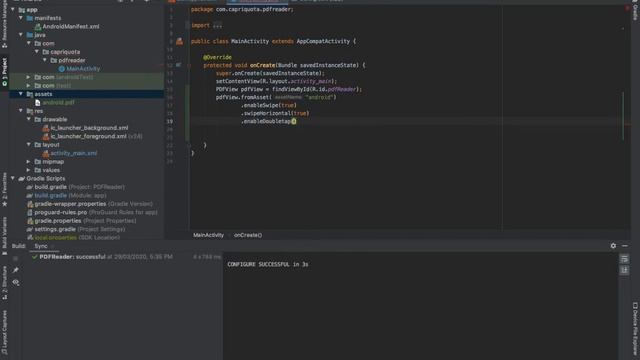Viewport: 640px width, 360px height.
Task: Expand the collapsed import block
Action: click(x=218, y=25)
